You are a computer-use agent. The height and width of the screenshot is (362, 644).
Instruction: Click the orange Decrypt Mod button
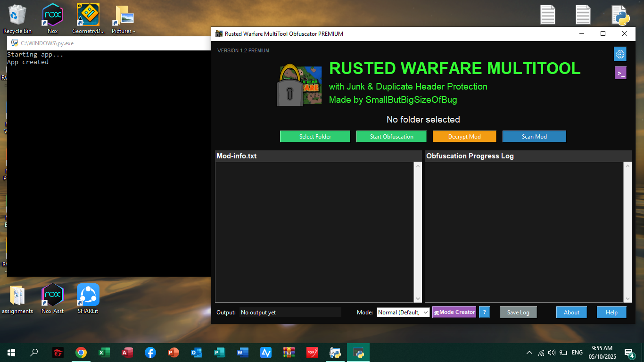click(464, 136)
